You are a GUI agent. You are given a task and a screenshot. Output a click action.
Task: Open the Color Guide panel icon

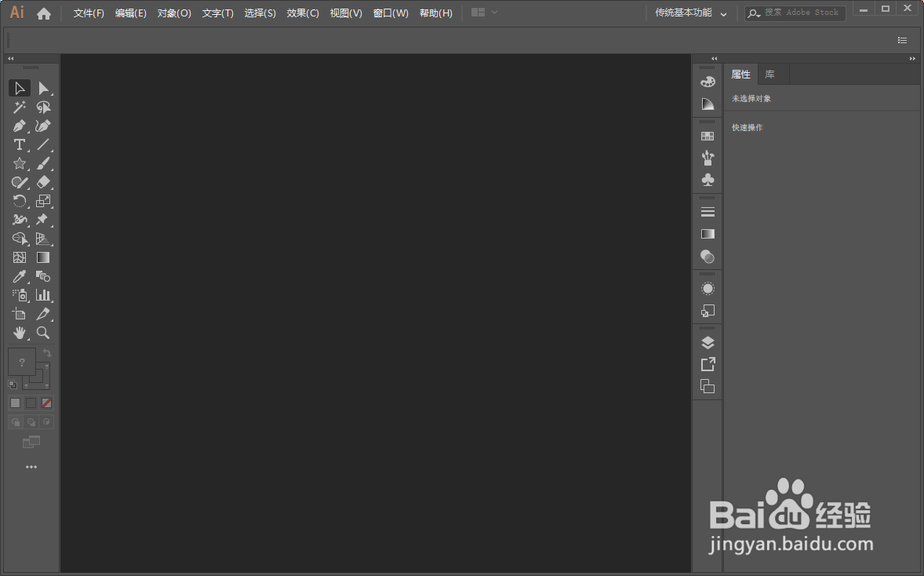pyautogui.click(x=708, y=104)
